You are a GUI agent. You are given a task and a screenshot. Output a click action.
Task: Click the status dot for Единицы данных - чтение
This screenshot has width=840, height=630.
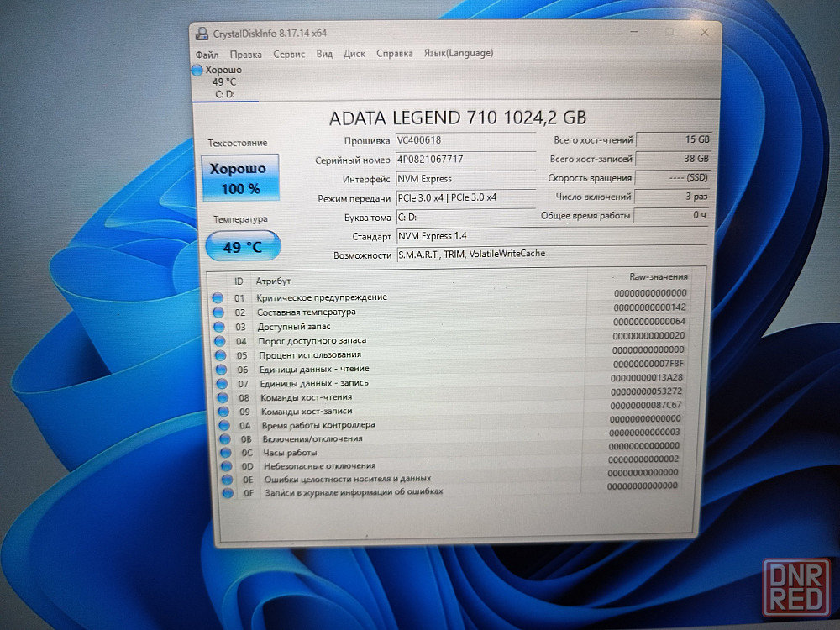(x=221, y=370)
